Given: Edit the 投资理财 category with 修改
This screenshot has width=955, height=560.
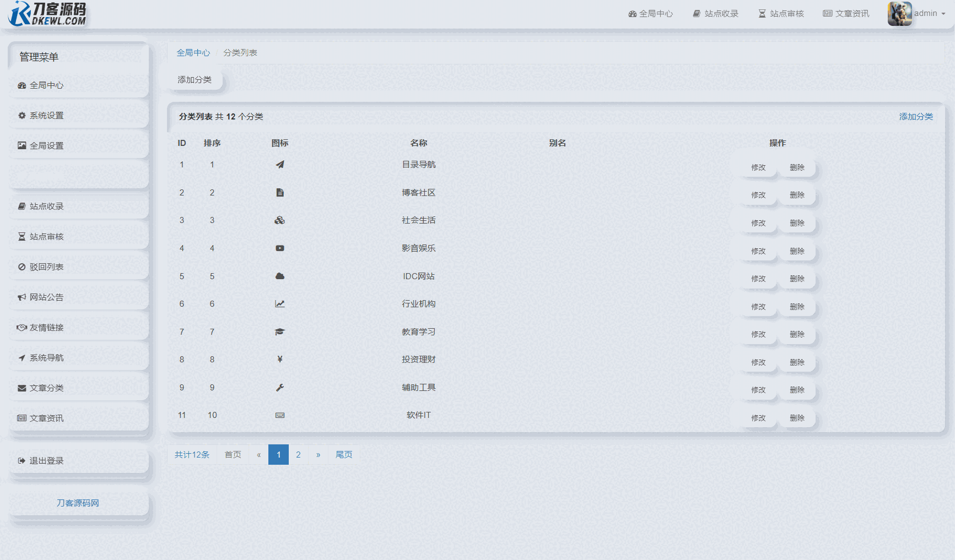Looking at the screenshot, I should point(758,362).
